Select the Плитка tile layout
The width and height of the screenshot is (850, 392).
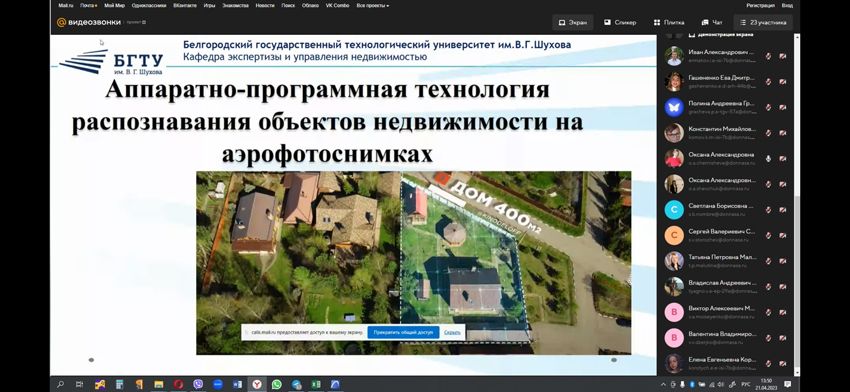pyautogui.click(x=668, y=22)
